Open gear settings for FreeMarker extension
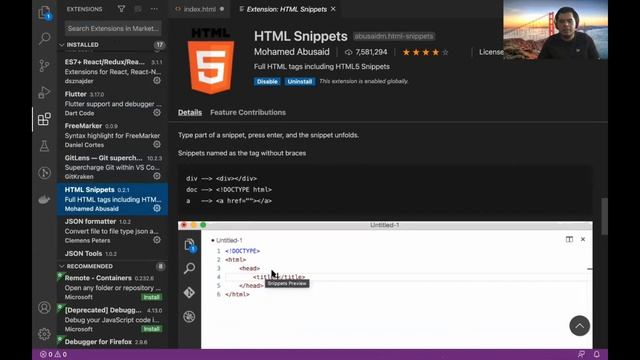 coord(157,144)
